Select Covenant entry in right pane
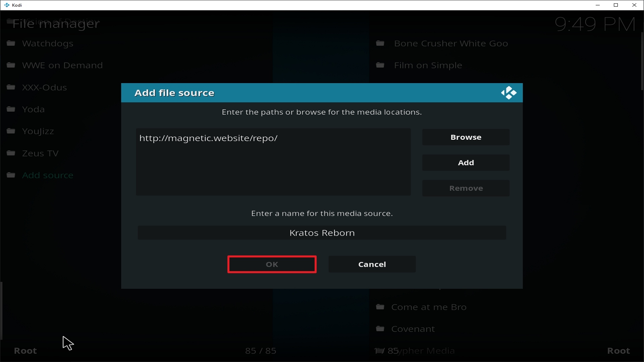The height and width of the screenshot is (362, 644). [413, 329]
